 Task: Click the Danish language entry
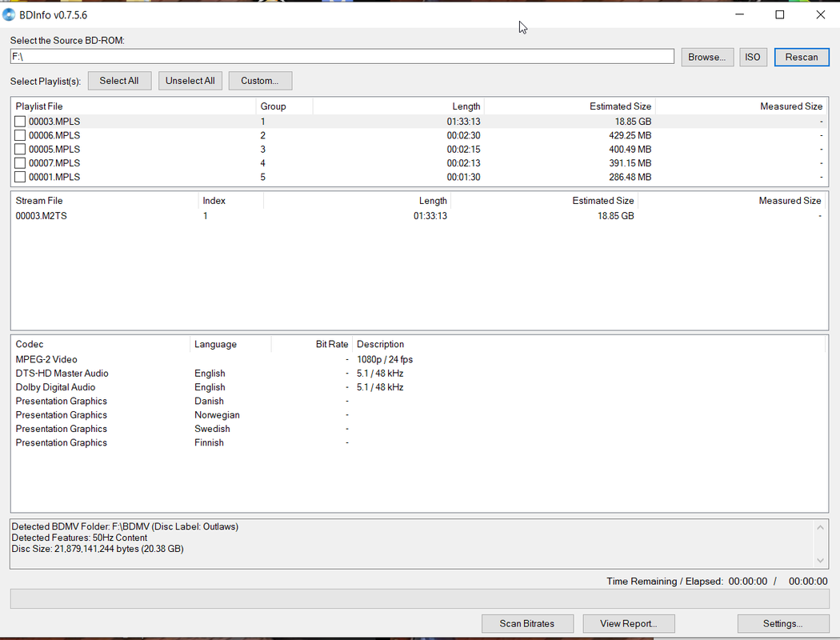coord(209,401)
